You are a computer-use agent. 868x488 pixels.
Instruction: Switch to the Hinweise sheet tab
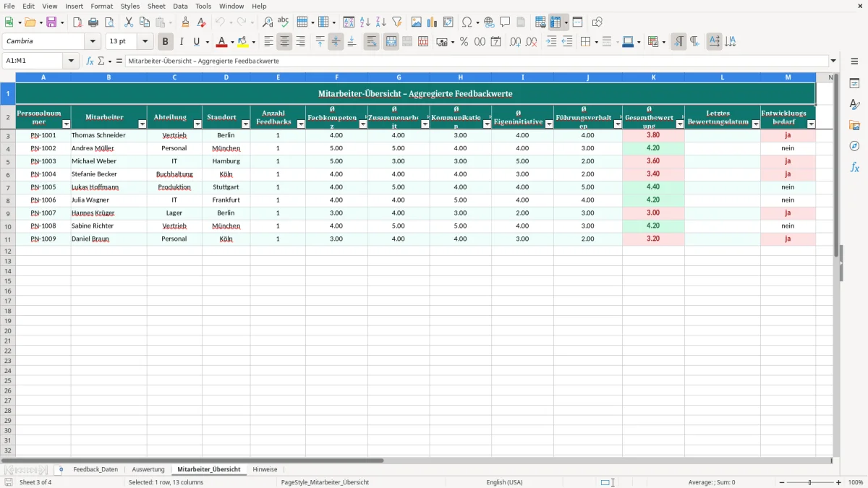point(265,470)
